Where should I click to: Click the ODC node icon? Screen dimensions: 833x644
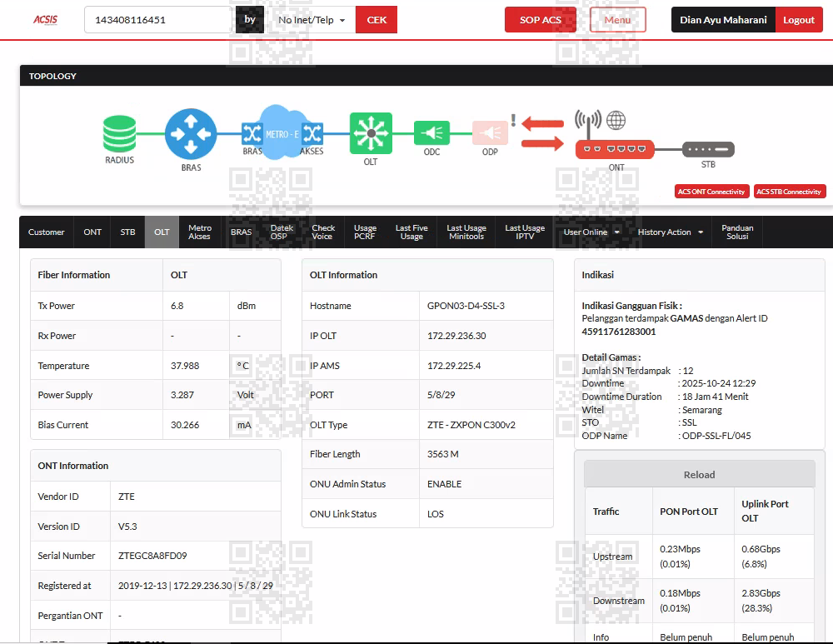pos(431,132)
